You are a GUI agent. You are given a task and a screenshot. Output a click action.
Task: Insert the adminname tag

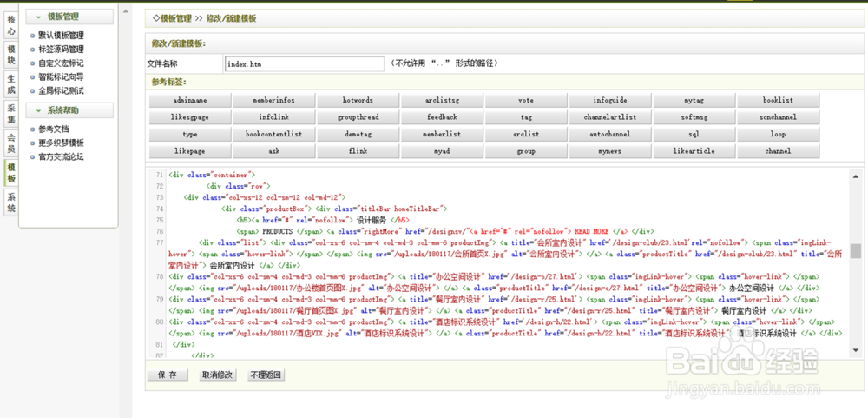[x=190, y=100]
